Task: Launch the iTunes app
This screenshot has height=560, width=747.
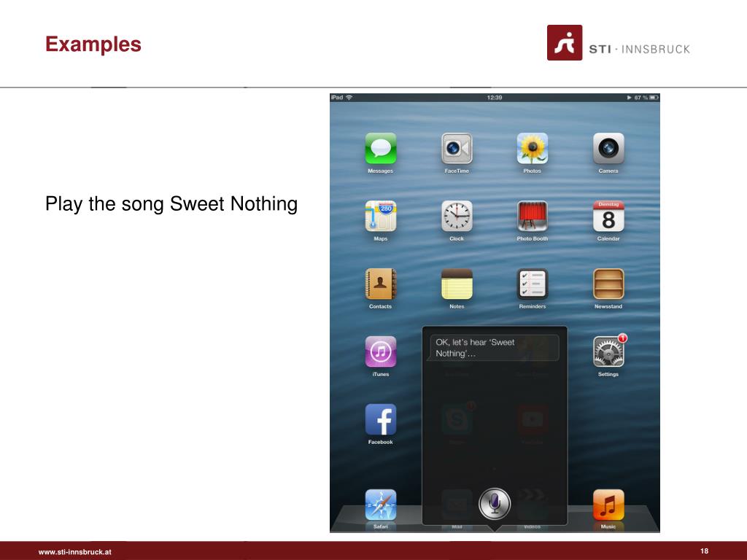Action: click(381, 352)
